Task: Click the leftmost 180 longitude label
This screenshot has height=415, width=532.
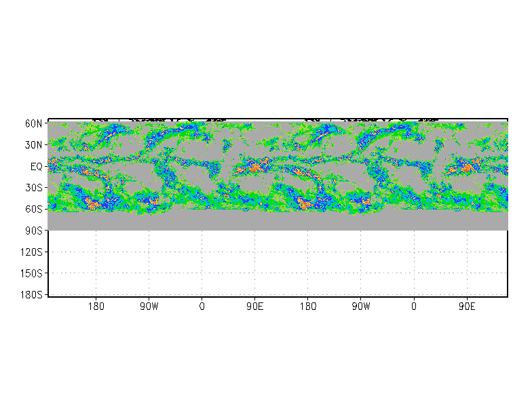Action: click(96, 307)
